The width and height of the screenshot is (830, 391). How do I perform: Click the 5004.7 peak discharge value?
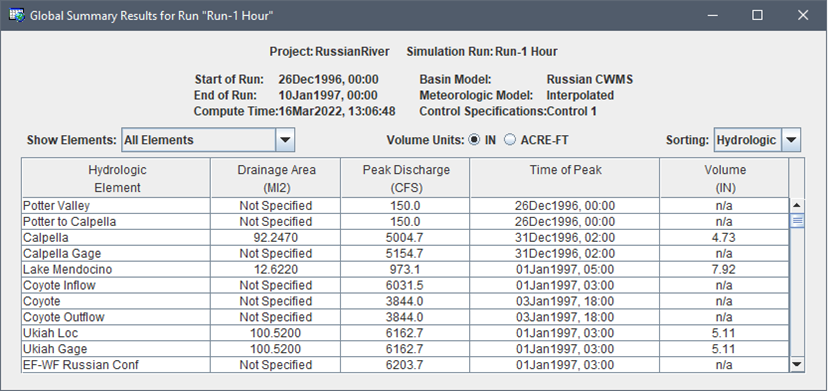point(405,238)
